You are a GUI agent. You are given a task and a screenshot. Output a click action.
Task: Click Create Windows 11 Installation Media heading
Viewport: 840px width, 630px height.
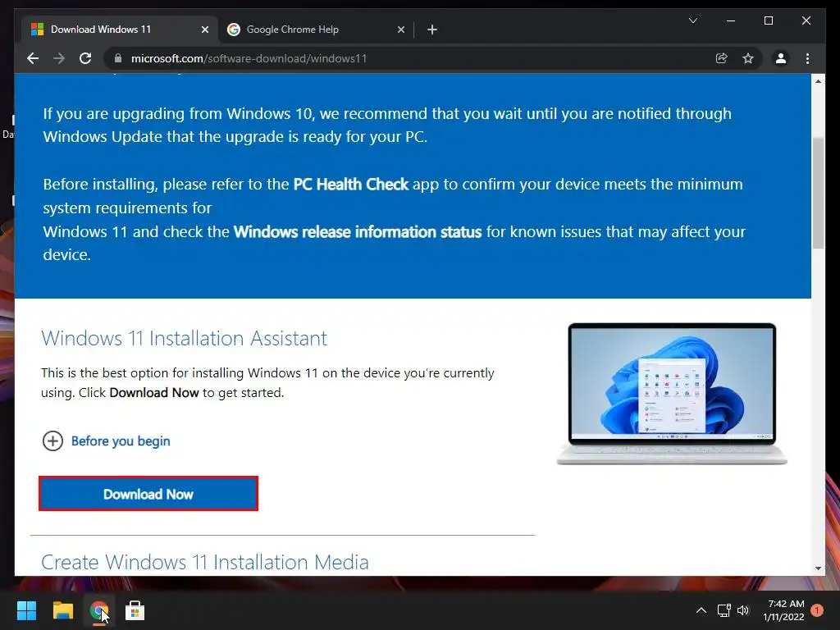(x=204, y=562)
